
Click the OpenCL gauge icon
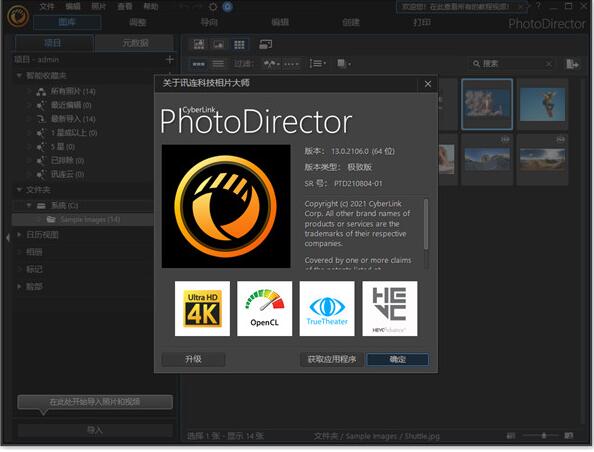coord(264,308)
